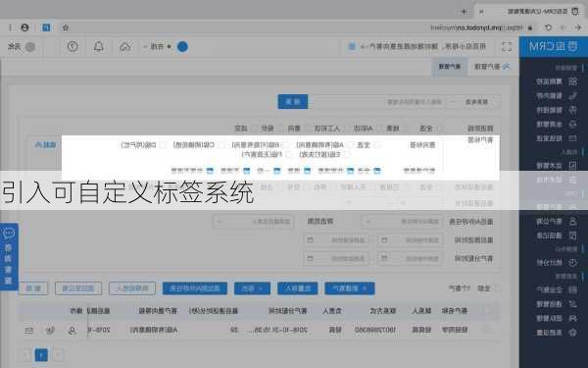Click the 编辑 link beside the tag rows
The image size is (588, 368).
click(x=45, y=145)
